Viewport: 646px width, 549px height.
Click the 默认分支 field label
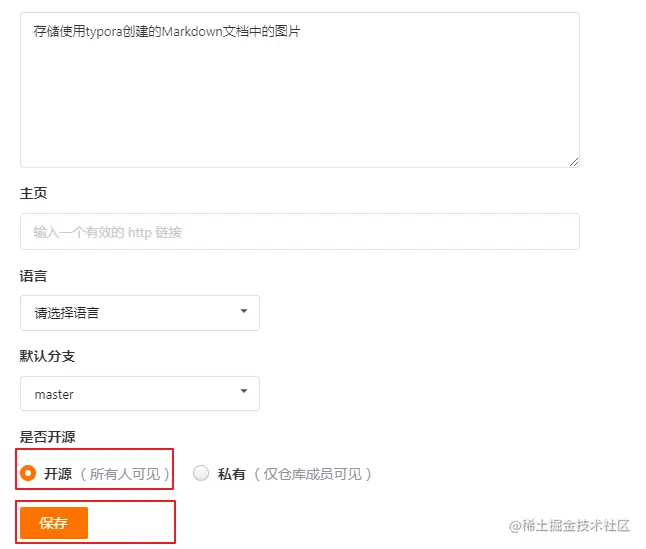(47, 356)
